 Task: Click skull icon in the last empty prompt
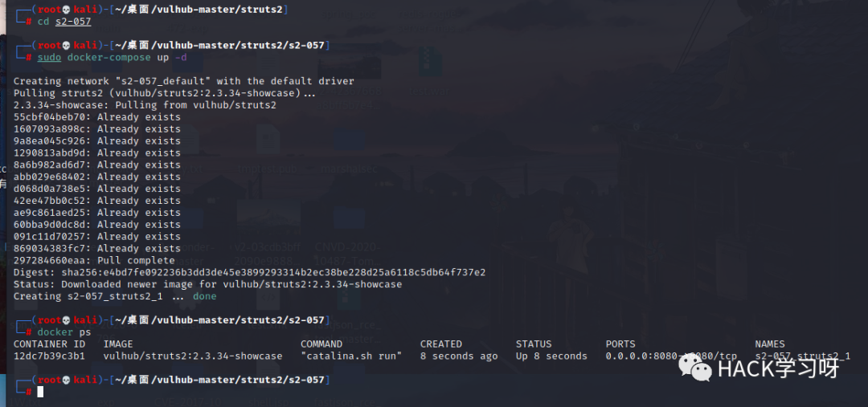(67, 380)
